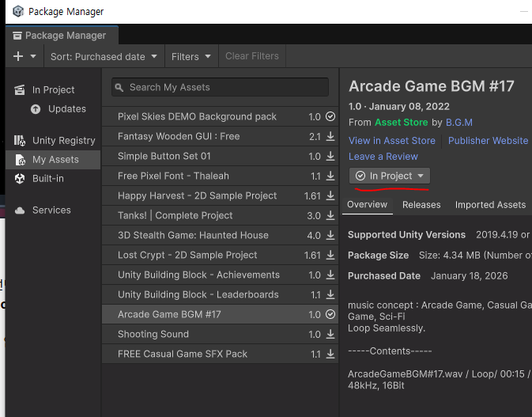
Task: Select Free Pixel Font - Thaleah row
Action: pyautogui.click(x=220, y=176)
